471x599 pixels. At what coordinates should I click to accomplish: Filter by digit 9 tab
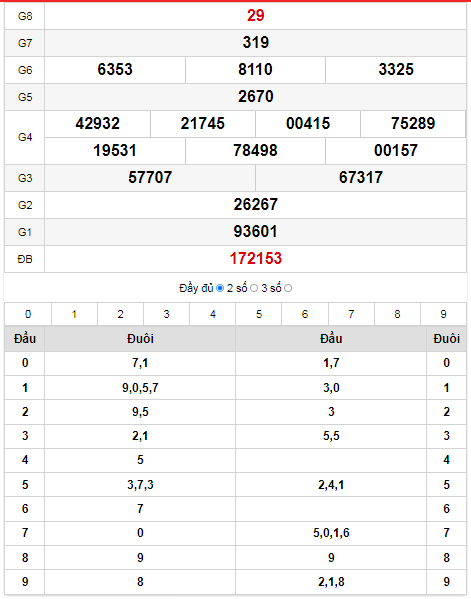tap(443, 314)
